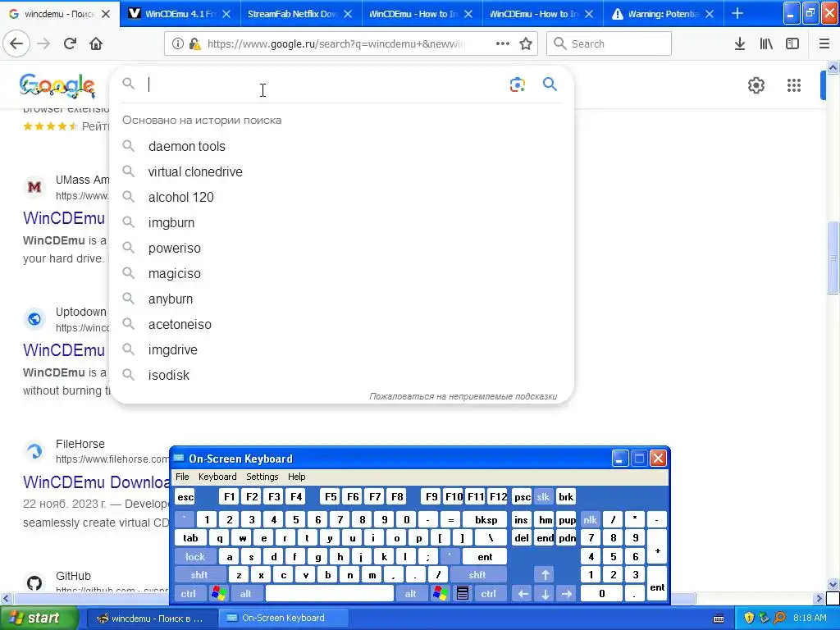Reload the page with the refresh icon
This screenshot has width=840, height=630.
coord(70,43)
